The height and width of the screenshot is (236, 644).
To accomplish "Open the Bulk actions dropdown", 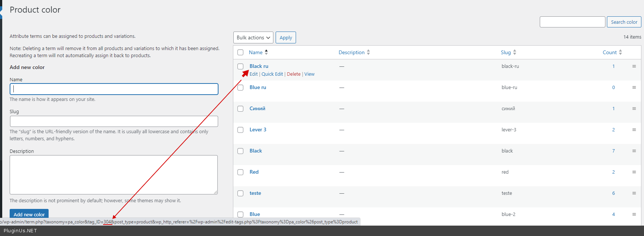I will pos(253,37).
